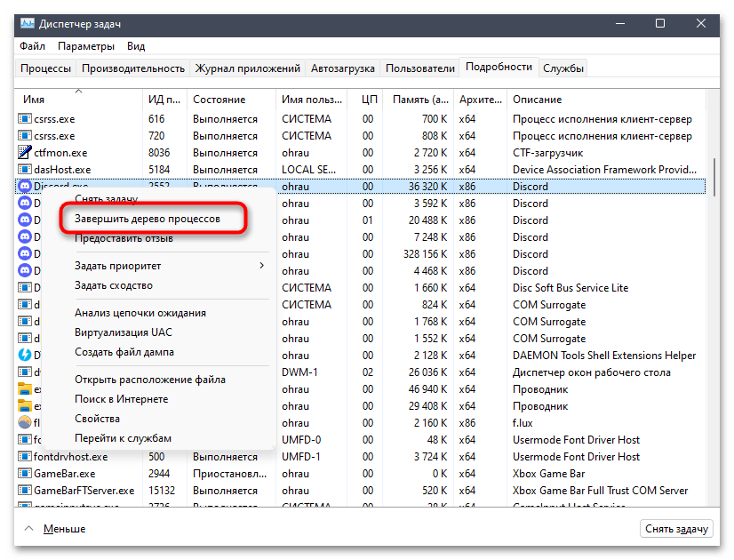Click the Discord icon in the 328 156 K row

coord(24,254)
